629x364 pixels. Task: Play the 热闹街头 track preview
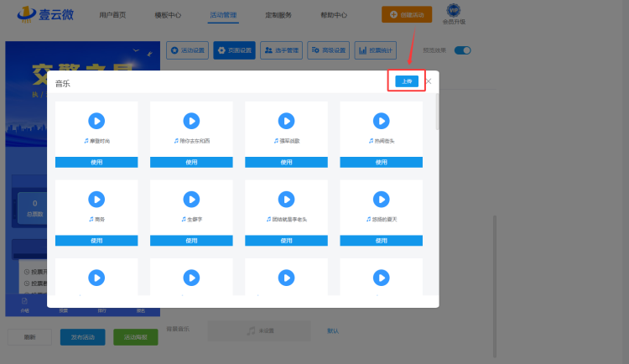pos(381,121)
